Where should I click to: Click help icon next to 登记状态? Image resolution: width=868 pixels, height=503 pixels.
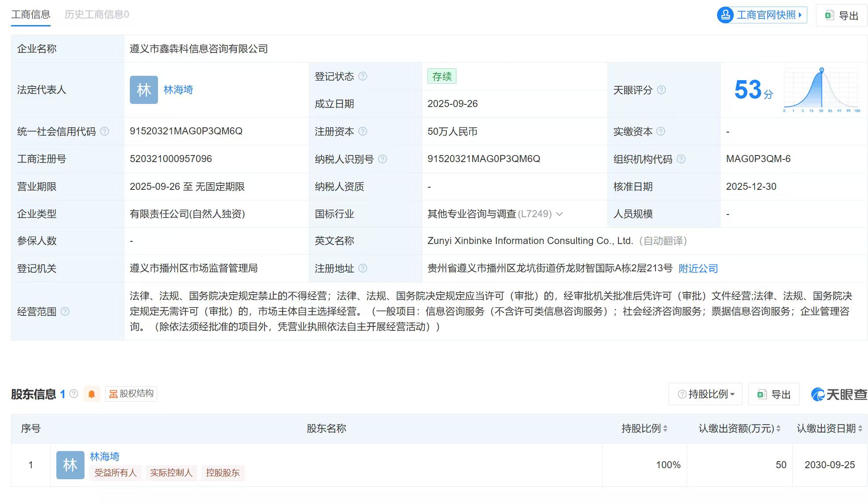click(x=363, y=76)
